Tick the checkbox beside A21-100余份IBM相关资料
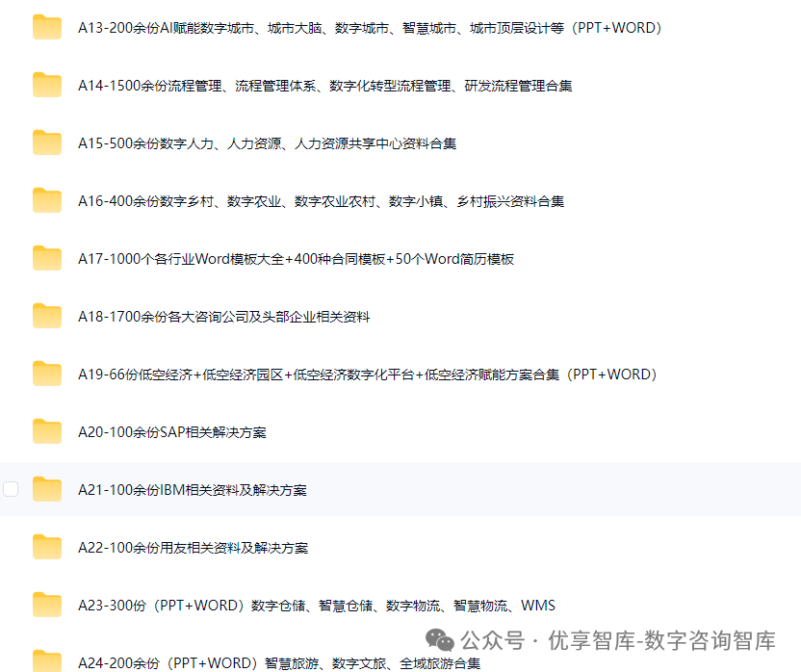The image size is (801, 672). [11, 489]
